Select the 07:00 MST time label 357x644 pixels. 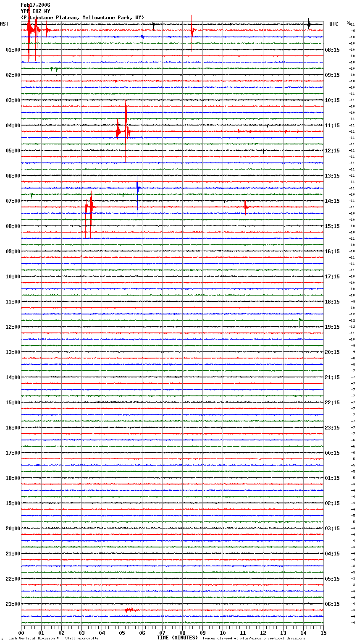pos(13,201)
